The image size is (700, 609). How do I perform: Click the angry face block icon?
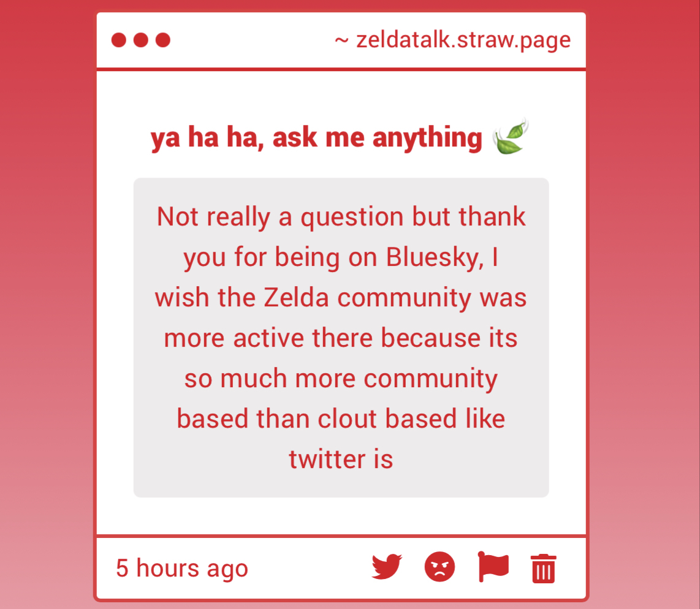tap(439, 567)
